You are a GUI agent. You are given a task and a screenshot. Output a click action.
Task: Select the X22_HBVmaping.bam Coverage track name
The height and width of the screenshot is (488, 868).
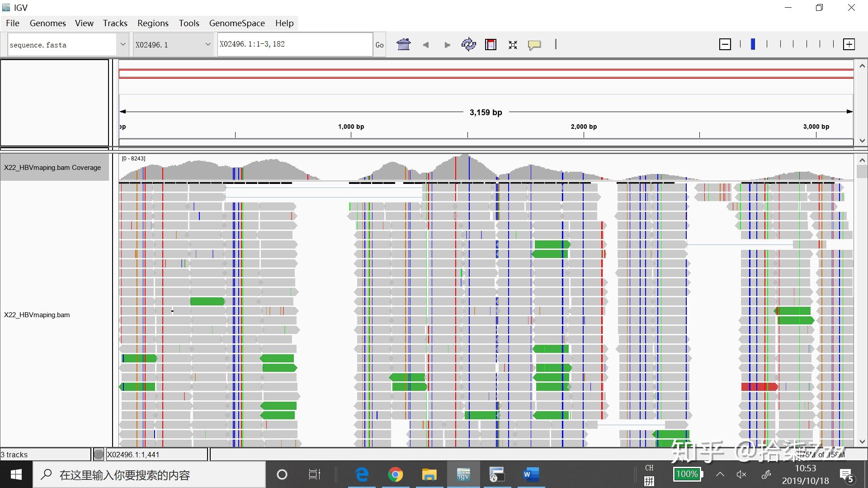coord(53,167)
